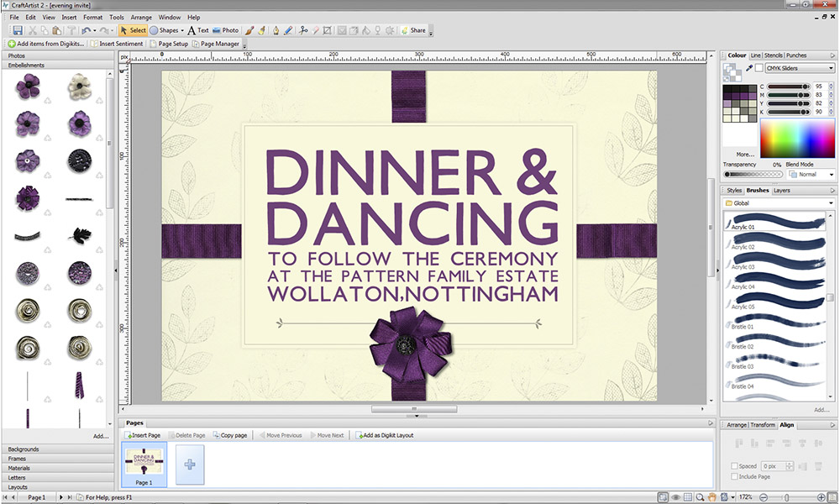This screenshot has height=504, width=840.
Task: Enable the Spaced checkbox
Action: tap(735, 465)
